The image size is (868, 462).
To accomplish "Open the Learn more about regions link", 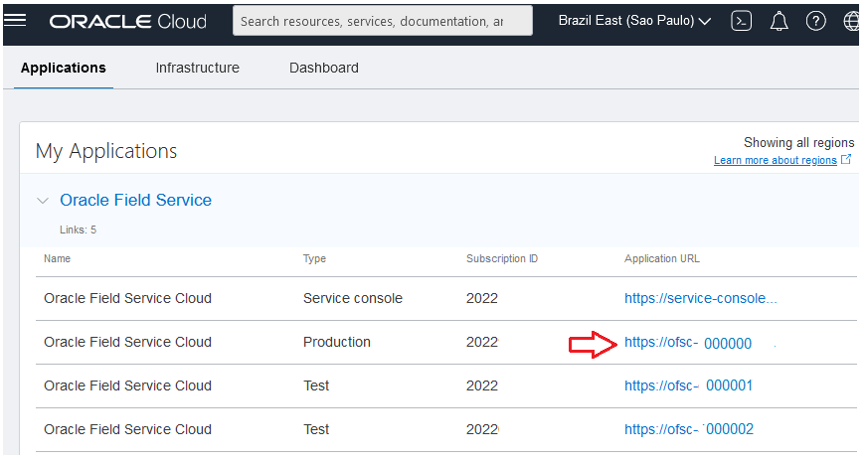I will tap(775, 160).
